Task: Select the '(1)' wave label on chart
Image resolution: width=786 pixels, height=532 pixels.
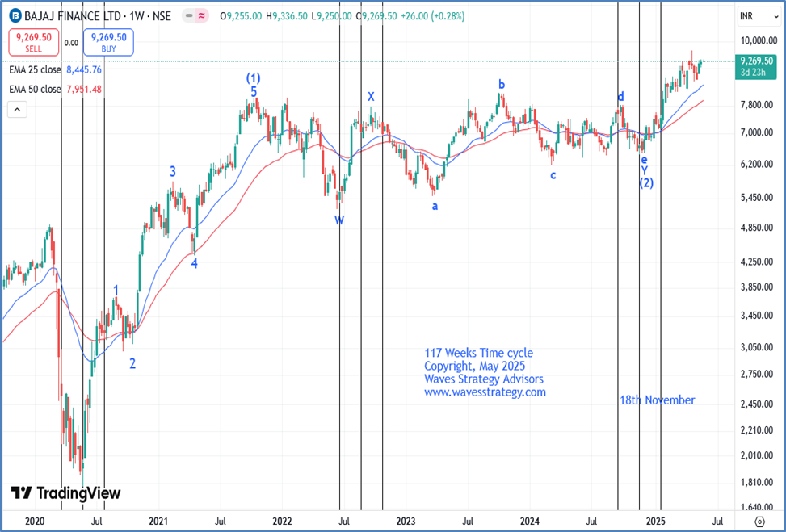Action: (254, 78)
